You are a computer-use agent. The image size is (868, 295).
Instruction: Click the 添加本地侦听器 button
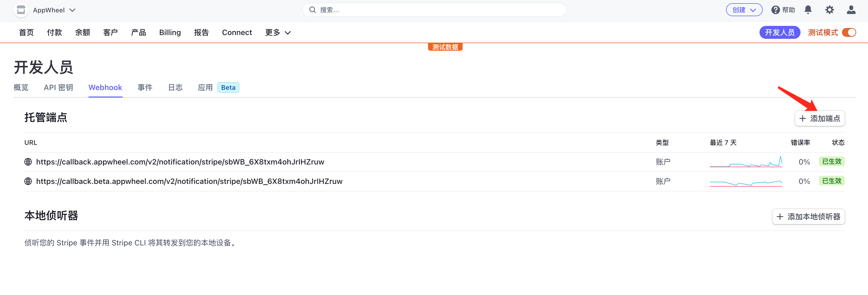(x=808, y=217)
